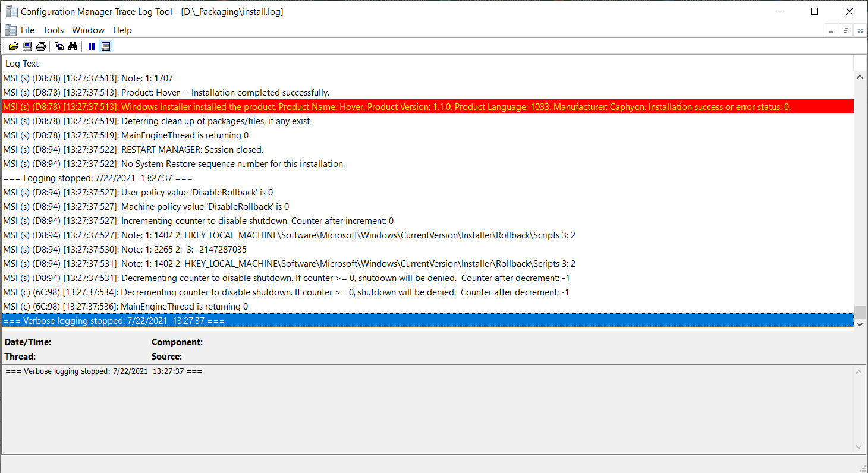The image size is (868, 473).
Task: Toggle the details pane icon
Action: [x=106, y=46]
